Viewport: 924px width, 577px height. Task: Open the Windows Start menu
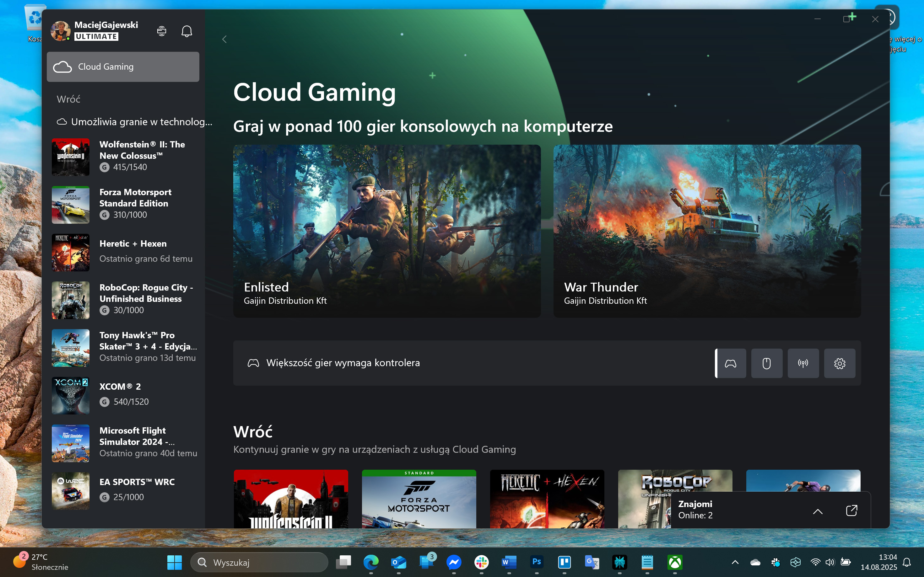[x=175, y=562]
